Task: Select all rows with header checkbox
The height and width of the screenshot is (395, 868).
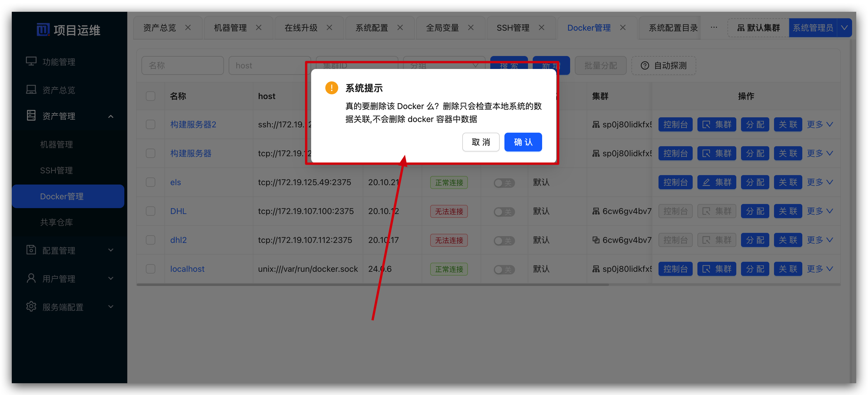Action: click(151, 96)
